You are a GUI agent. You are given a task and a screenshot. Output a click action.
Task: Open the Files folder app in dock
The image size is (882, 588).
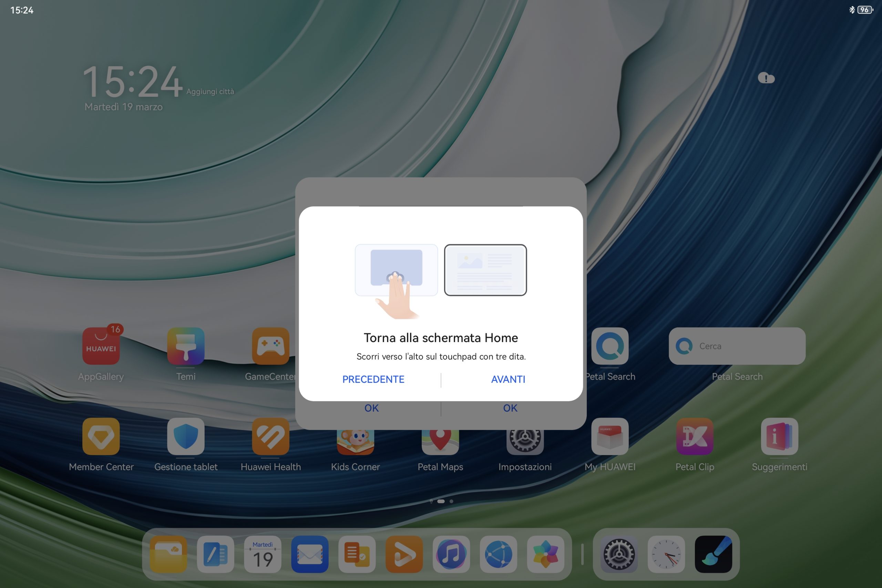click(x=168, y=554)
